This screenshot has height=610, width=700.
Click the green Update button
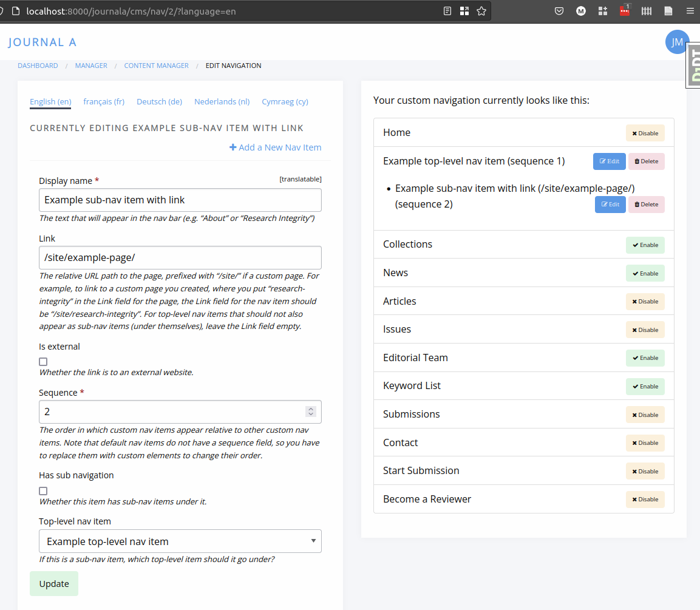point(54,584)
